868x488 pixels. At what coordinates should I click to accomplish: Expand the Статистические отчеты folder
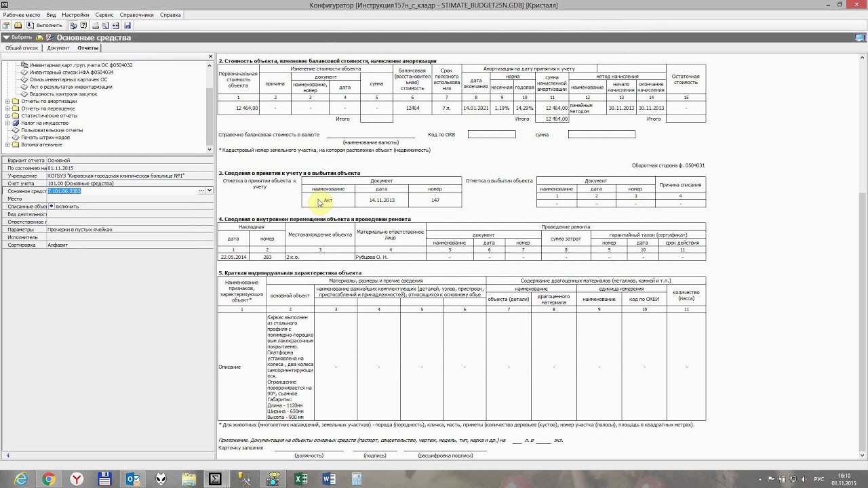point(7,116)
